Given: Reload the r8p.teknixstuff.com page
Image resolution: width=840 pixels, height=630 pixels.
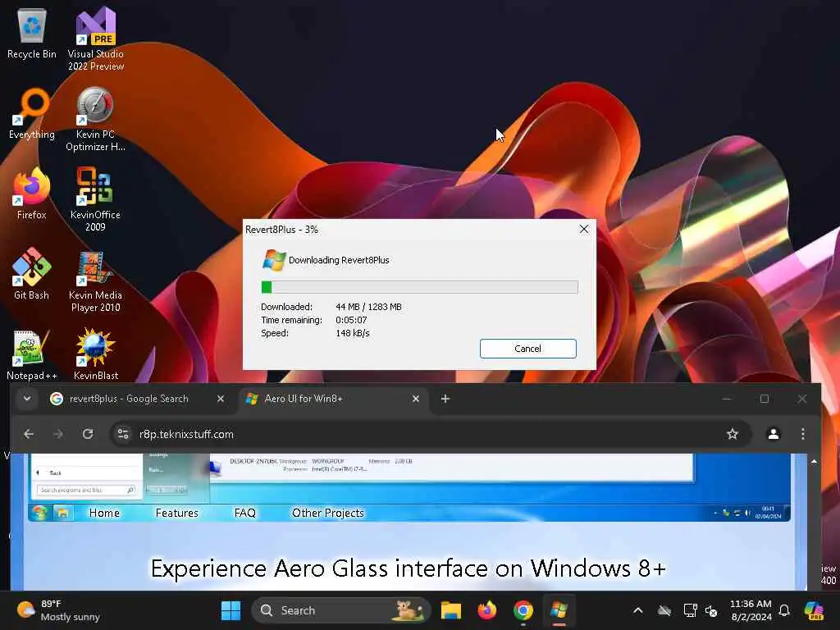Looking at the screenshot, I should coord(88,434).
